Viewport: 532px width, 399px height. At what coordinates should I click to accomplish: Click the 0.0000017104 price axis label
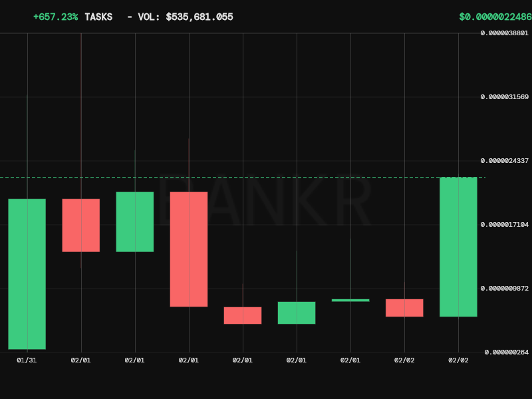pos(504,225)
